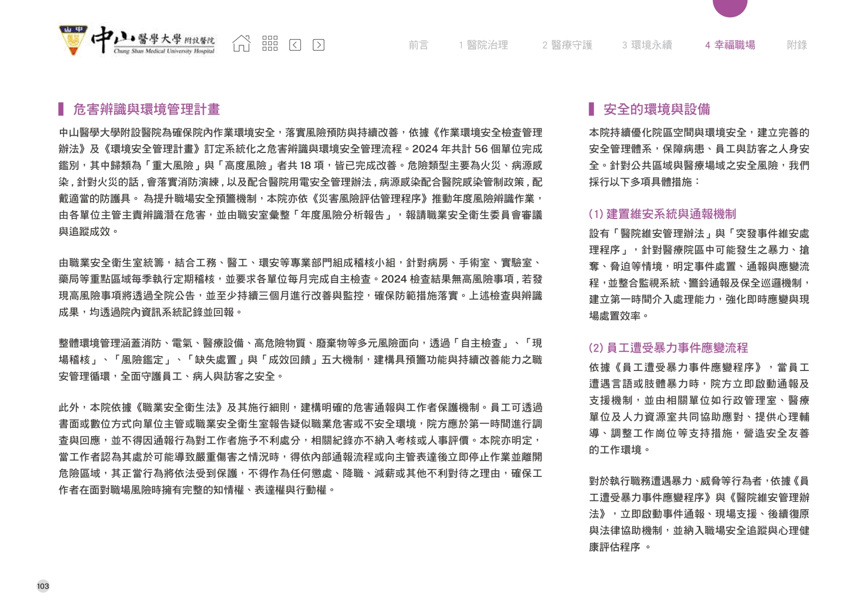The image size is (868, 614).
Task: Click the 危害辨識與環境管理計畫 heading
Action: [x=146, y=109]
